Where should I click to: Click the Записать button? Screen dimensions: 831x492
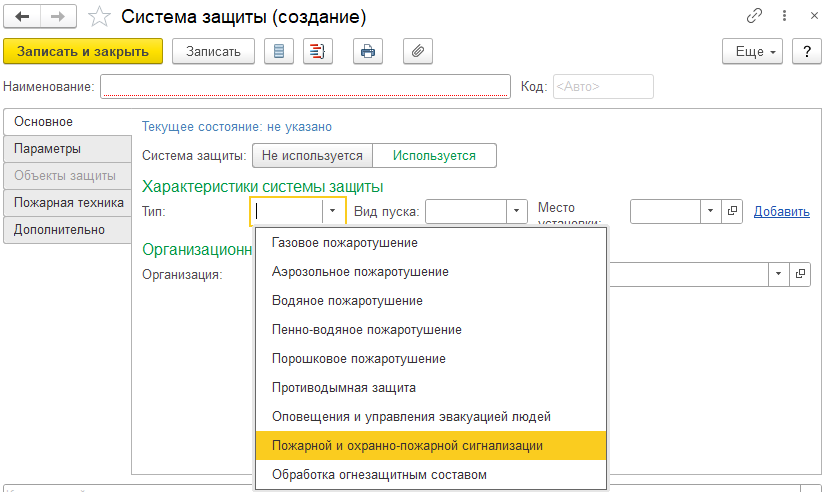click(213, 51)
